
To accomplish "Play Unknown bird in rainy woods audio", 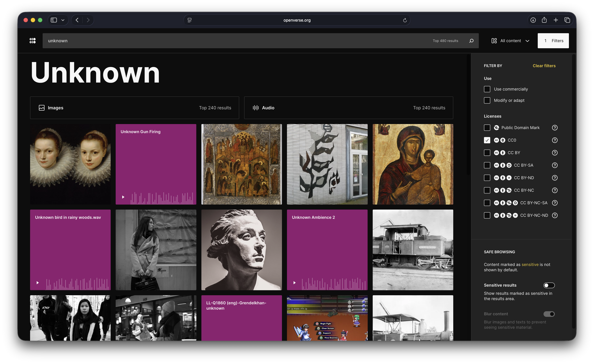I will pos(38,283).
